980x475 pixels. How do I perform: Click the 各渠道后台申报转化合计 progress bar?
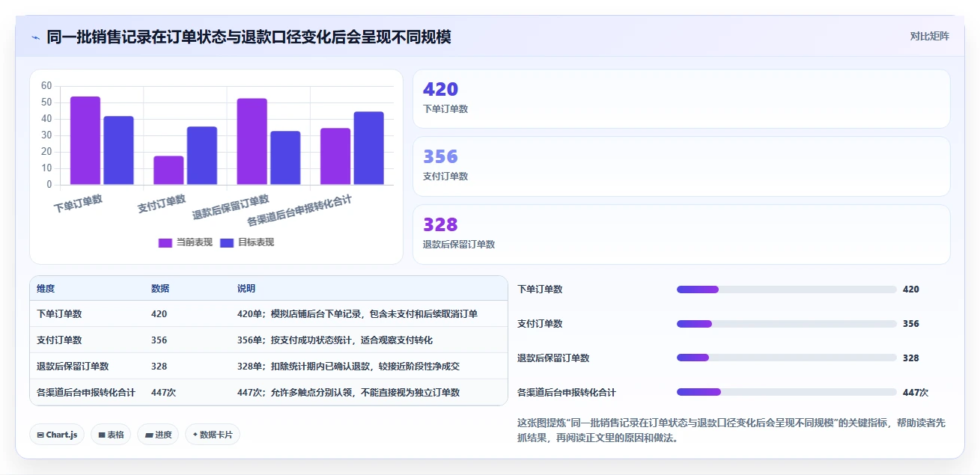[786, 392]
